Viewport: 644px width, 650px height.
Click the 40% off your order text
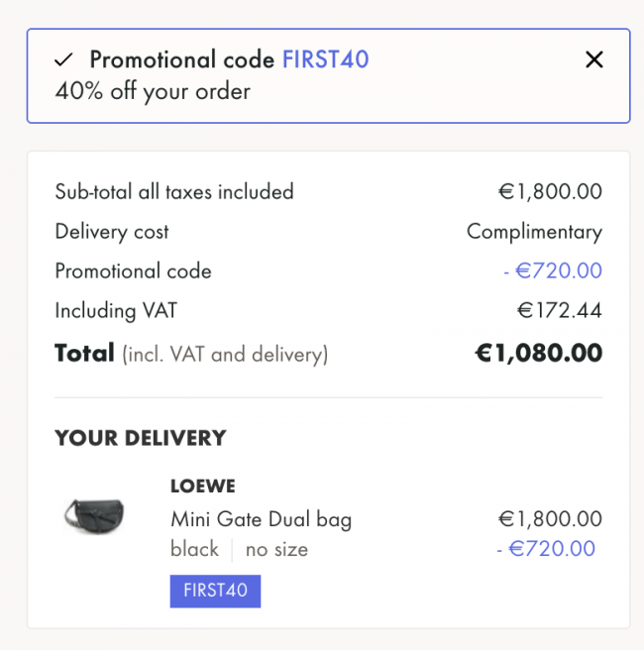153,91
